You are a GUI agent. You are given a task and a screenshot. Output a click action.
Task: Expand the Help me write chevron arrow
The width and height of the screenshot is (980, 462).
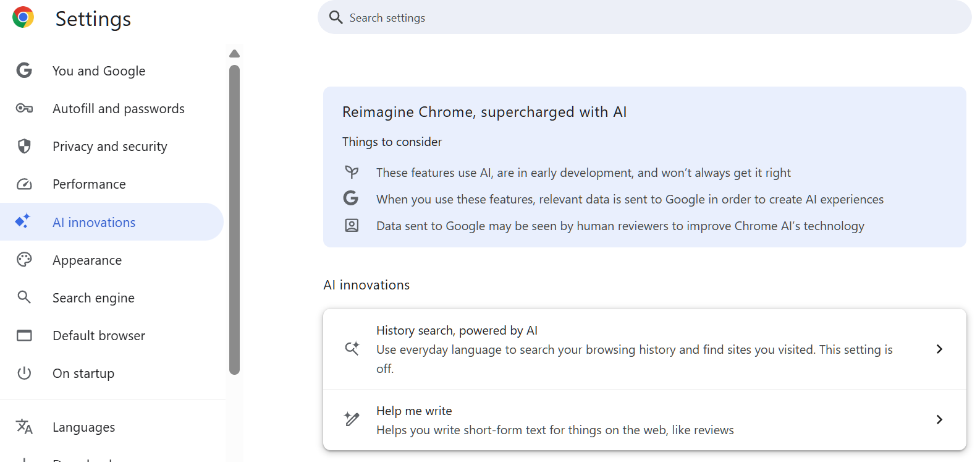939,419
